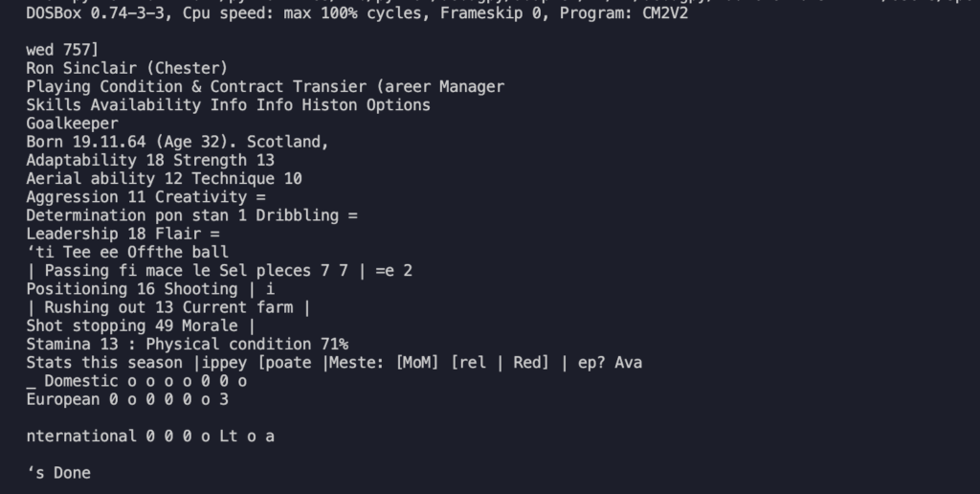Click the Ron Sinclair (Chester) name line
The height and width of the screenshot is (494, 980).
(127, 68)
